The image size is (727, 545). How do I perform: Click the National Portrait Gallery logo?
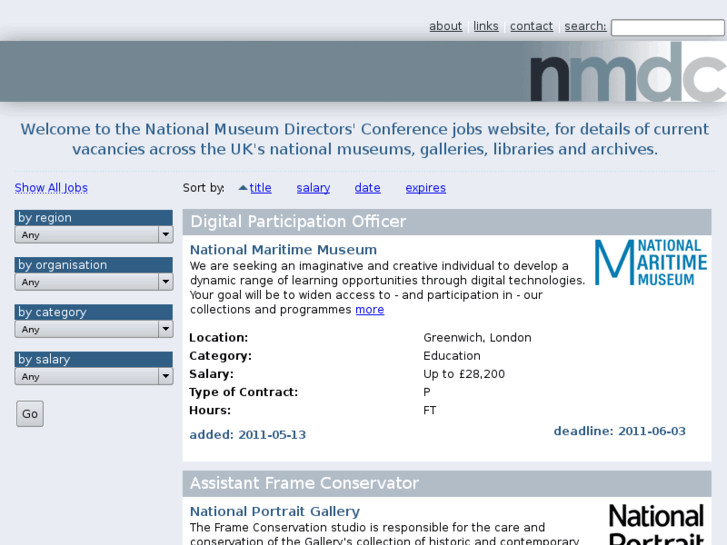tap(657, 524)
